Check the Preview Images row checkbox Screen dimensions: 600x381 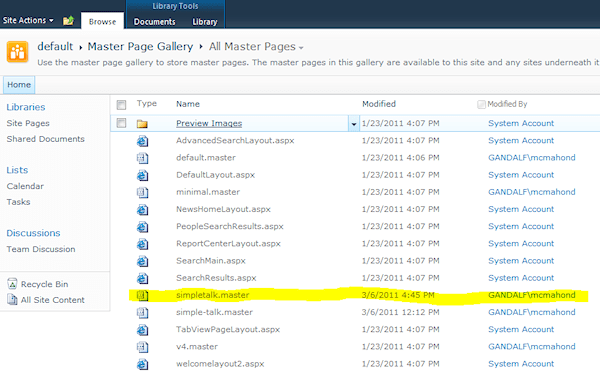[121, 123]
